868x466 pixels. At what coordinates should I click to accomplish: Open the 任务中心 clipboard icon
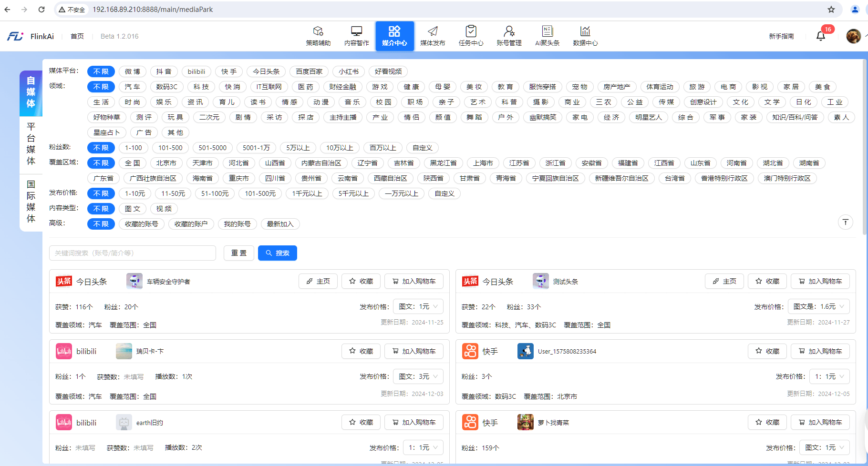[471, 31]
